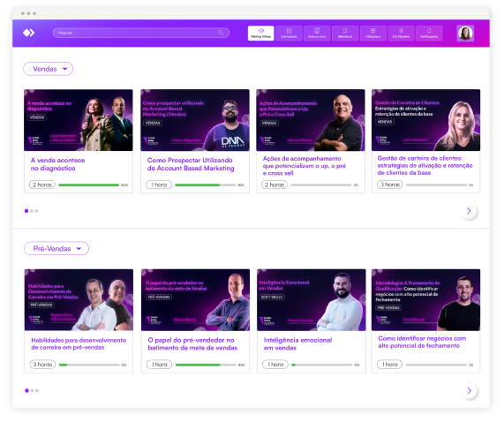504x422 pixels.
Task: Select third pagination dot in Pré-Vendas carousel
Action: click(37, 390)
